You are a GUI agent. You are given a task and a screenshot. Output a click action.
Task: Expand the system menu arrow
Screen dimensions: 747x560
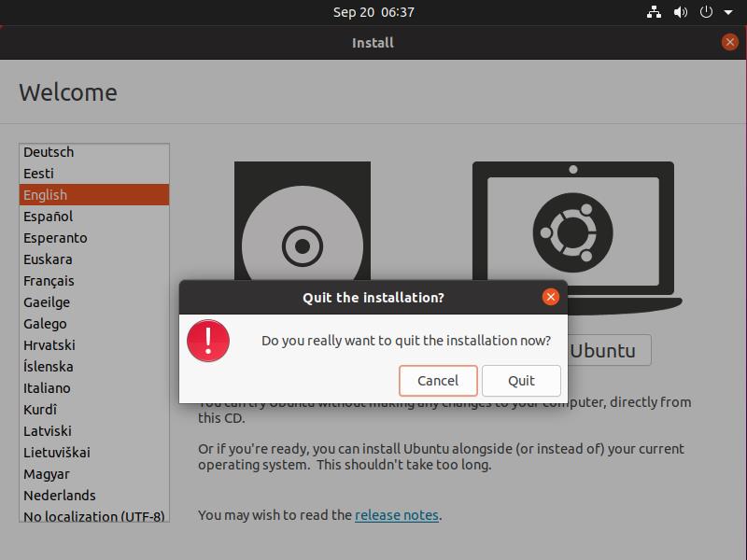(x=728, y=12)
